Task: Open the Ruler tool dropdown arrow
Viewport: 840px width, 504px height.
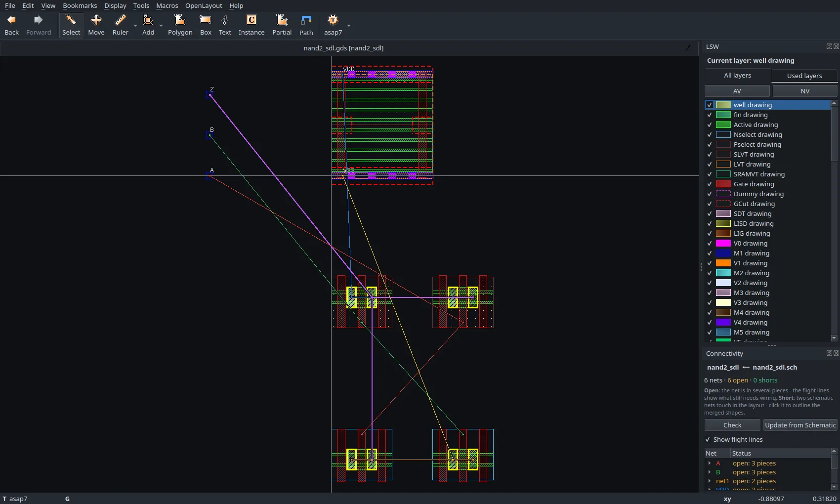Action: click(x=135, y=25)
